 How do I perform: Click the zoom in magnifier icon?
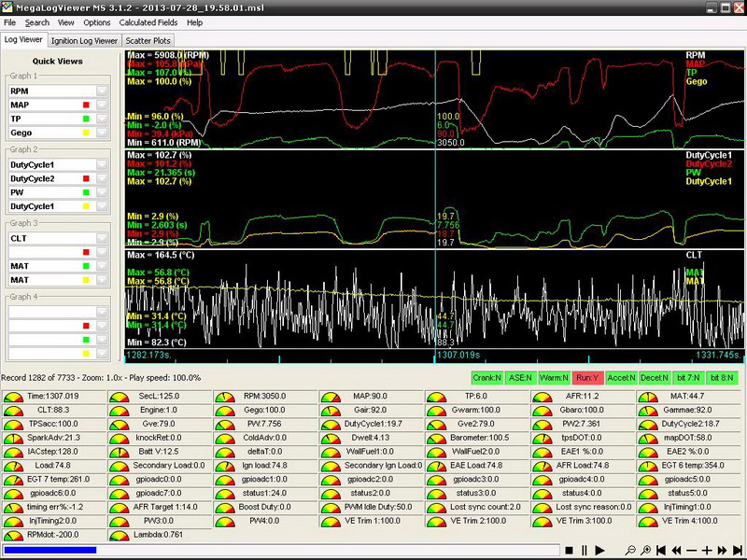[x=647, y=551]
